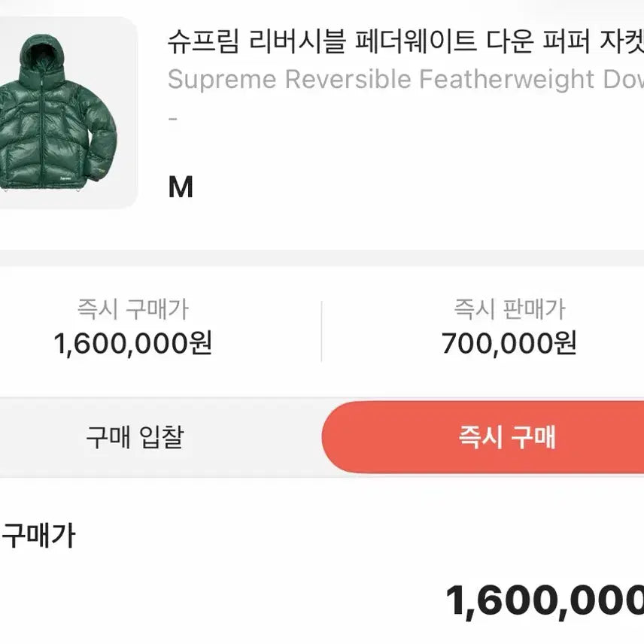Click the 구매가 heading
Viewport: 644px width, 644px height.
(38, 537)
